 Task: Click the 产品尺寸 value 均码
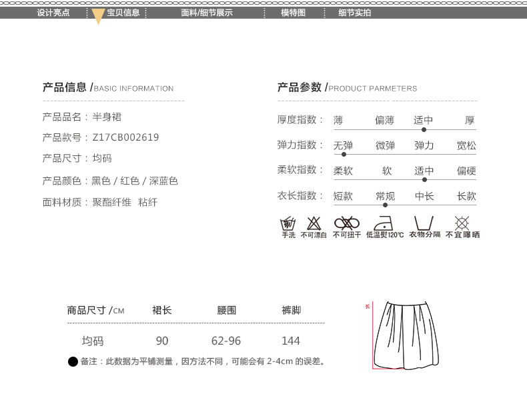click(x=102, y=158)
